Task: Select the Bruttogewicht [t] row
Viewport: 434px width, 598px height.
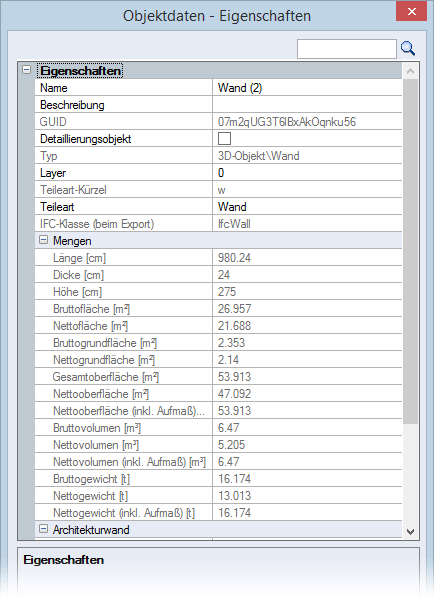Action: click(219, 479)
